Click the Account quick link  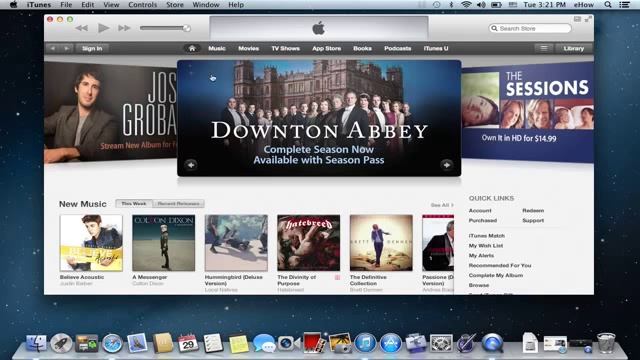point(480,211)
